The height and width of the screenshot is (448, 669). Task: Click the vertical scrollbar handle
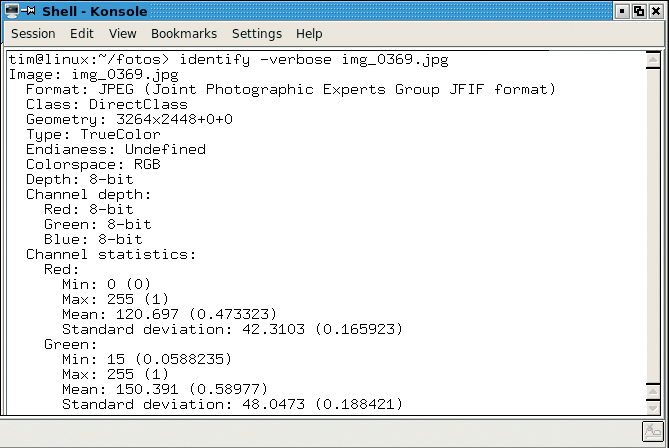coord(653,226)
